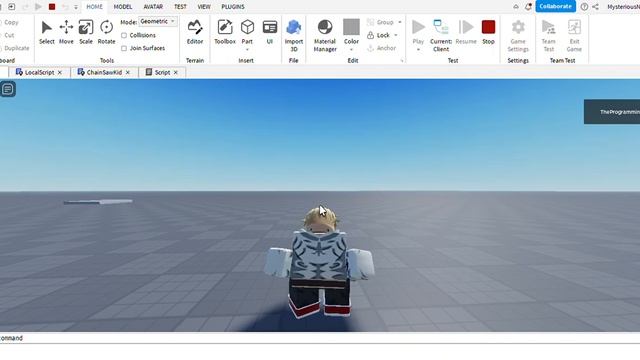Toggle Lock on selection
This screenshot has width=640, height=360.
tap(378, 36)
